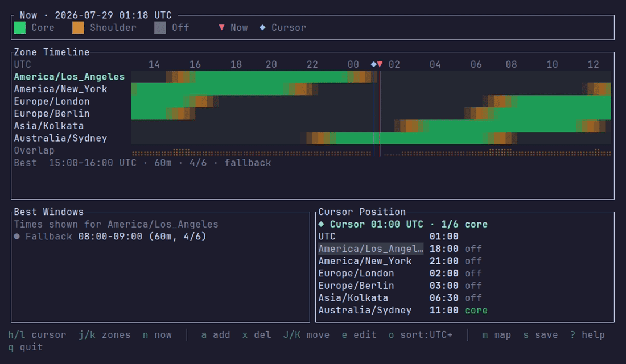The height and width of the screenshot is (364, 626).
Task: Click the blue cursor diamond on timeline axis
Action: (x=374, y=64)
